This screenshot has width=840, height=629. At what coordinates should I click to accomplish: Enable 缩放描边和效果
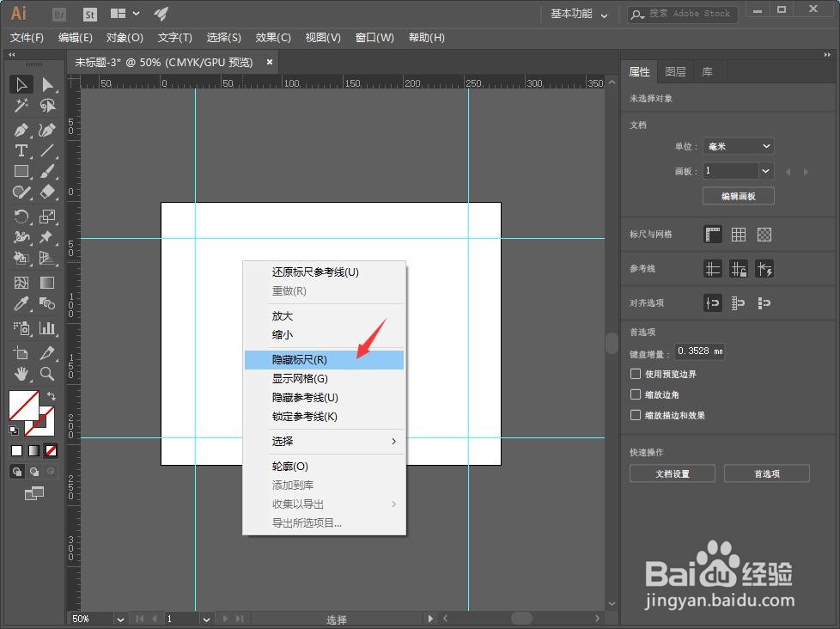click(x=636, y=415)
